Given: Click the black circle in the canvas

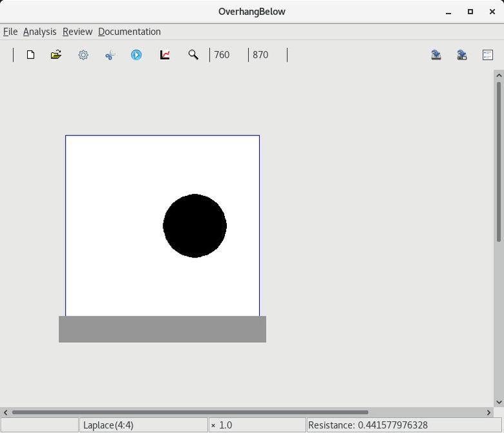Looking at the screenshot, I should [x=195, y=226].
